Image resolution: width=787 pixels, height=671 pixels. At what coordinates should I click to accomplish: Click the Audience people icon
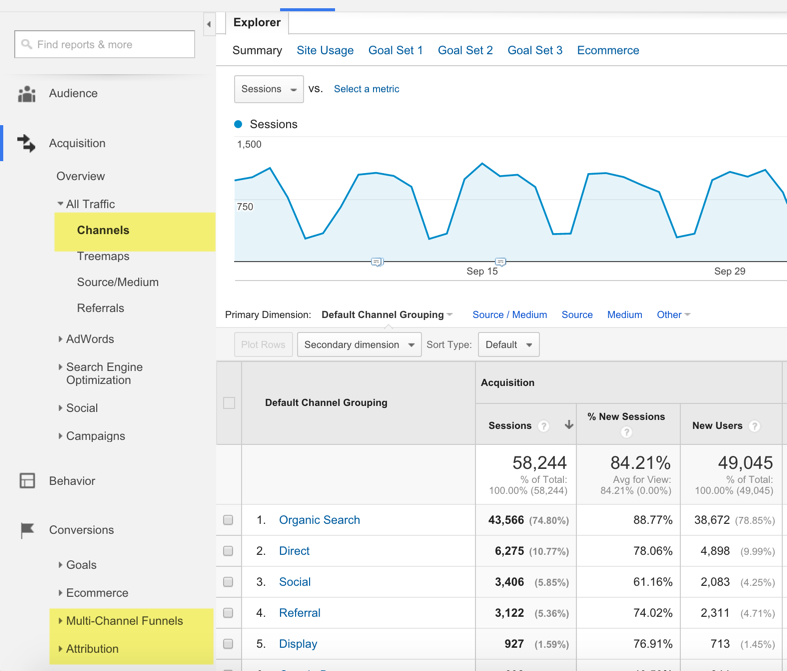[x=27, y=94]
